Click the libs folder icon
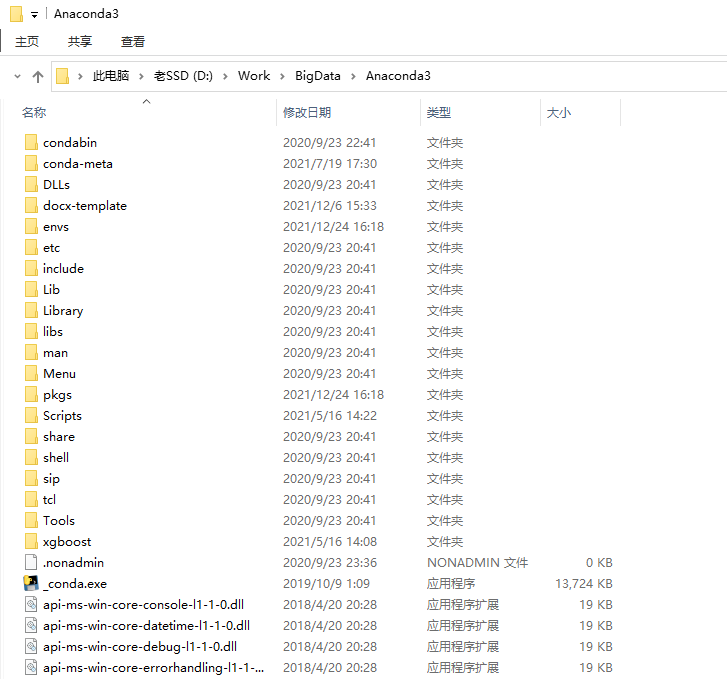The image size is (727, 679). point(31,331)
